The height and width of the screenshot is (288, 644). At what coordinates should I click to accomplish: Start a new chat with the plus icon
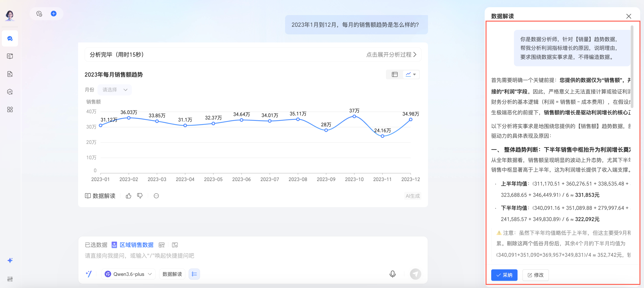[x=54, y=14]
